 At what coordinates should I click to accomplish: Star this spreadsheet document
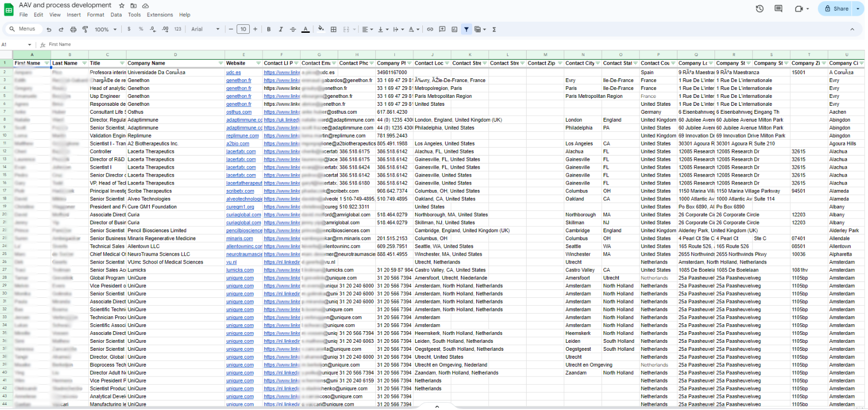pyautogui.click(x=122, y=5)
